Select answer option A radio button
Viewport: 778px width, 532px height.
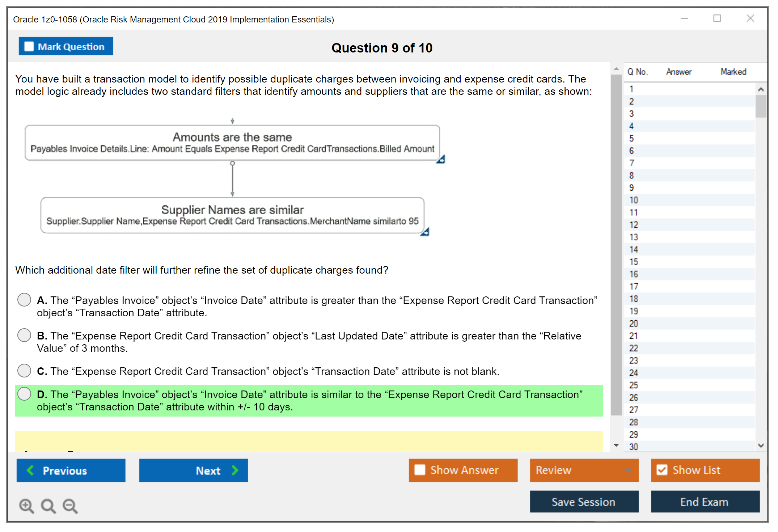click(24, 300)
